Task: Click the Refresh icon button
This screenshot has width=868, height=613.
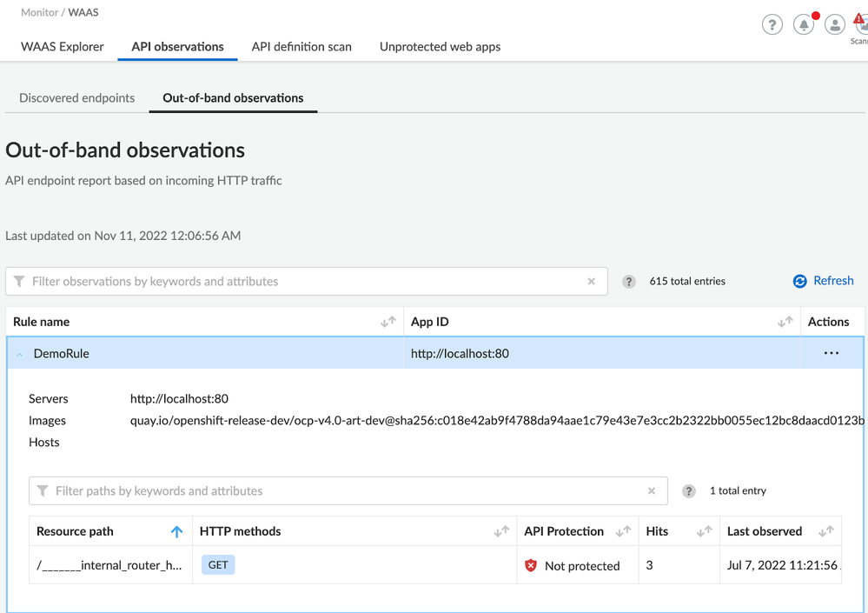Action: click(800, 281)
